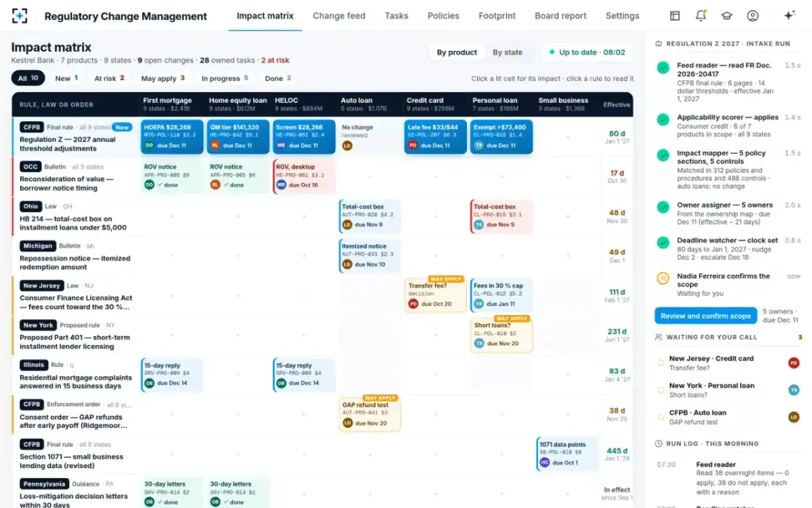Click the pending icon beside Nadia Ferreira confirms
Viewport: 812px width, 508px height.
pyautogui.click(x=663, y=277)
